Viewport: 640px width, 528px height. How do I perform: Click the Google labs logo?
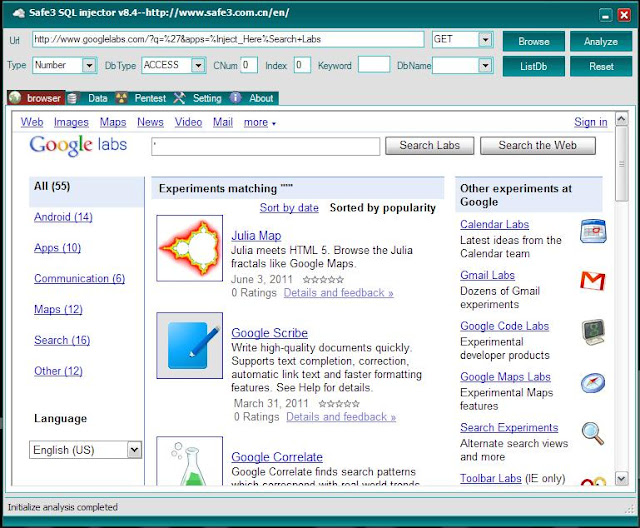(78, 145)
